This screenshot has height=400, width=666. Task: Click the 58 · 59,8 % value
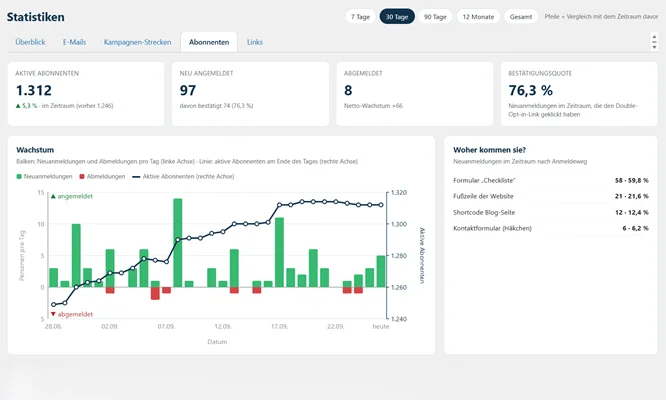(x=632, y=180)
